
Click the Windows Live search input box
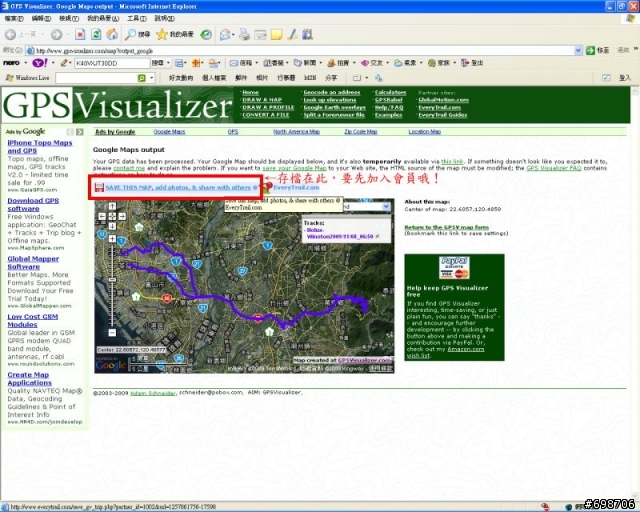pyautogui.click(x=96, y=78)
